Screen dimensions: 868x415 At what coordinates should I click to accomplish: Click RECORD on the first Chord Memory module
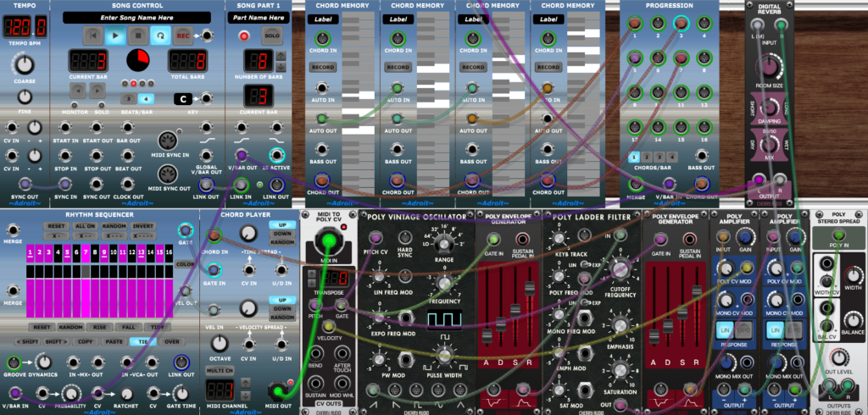tap(323, 67)
